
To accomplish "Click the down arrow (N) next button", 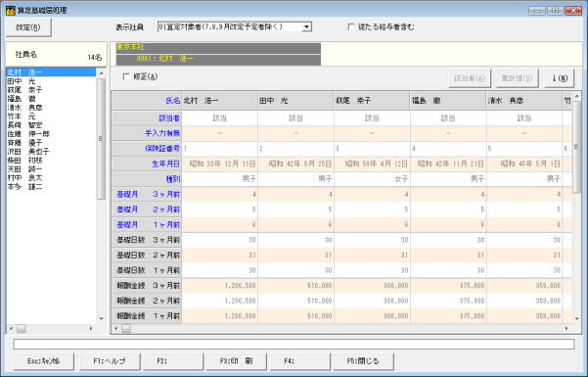I will [559, 78].
